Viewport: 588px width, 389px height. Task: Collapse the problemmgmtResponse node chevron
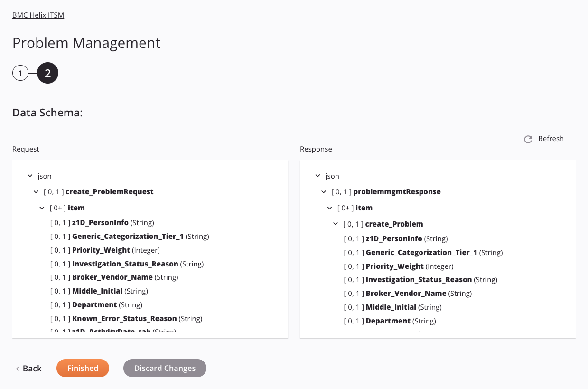324,192
